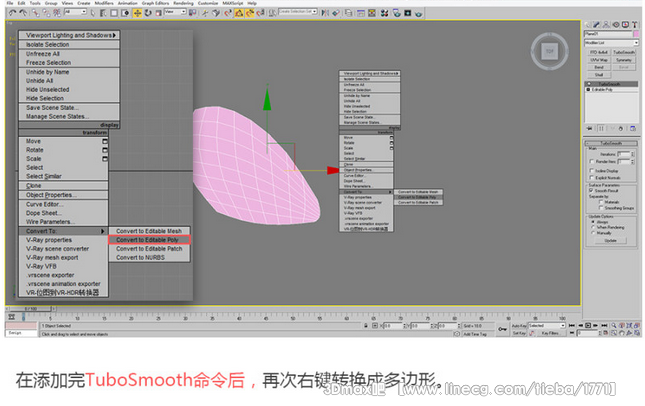Choose Convert to NURBS

click(x=149, y=258)
